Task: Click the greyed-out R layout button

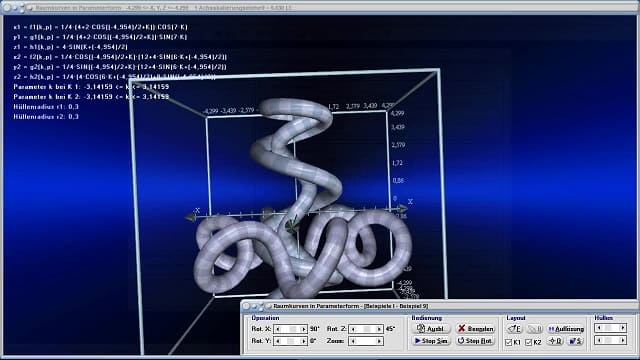Action: [x=535, y=329]
